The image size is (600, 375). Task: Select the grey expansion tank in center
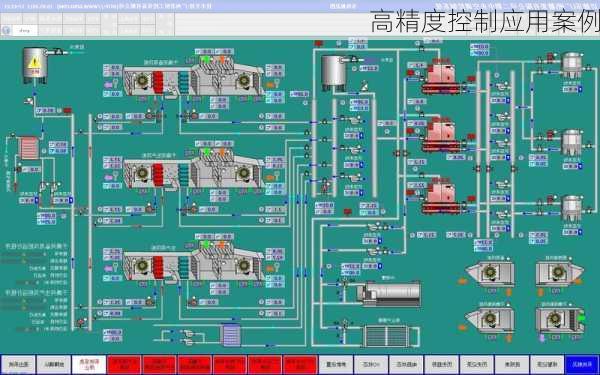click(x=334, y=73)
